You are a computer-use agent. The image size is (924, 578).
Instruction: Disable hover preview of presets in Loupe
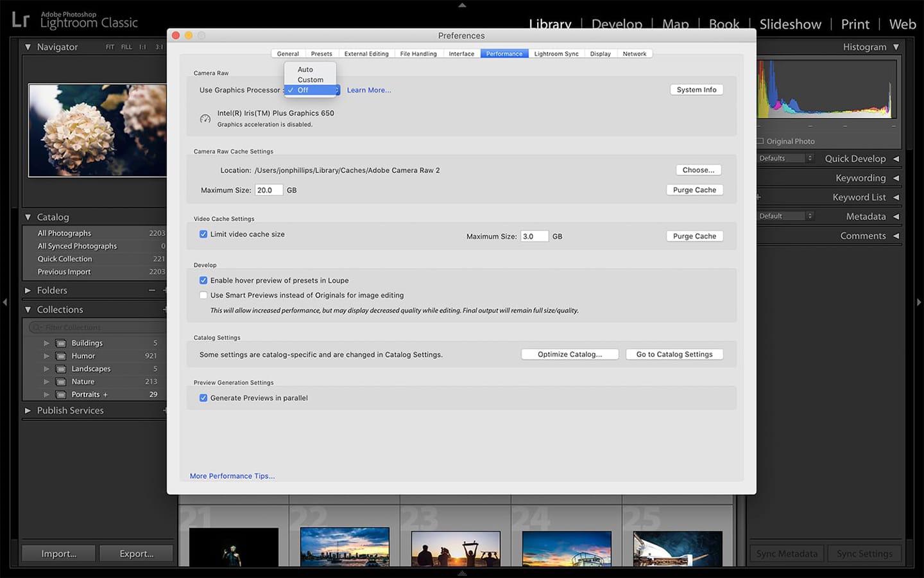tap(203, 281)
